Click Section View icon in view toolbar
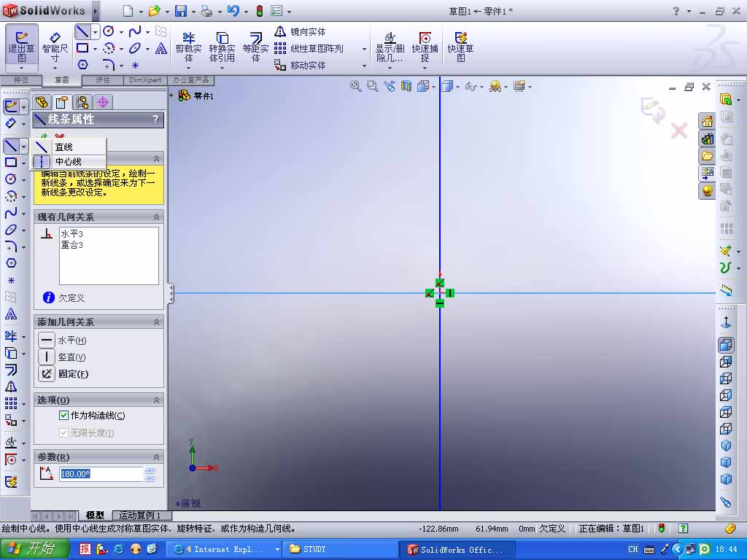Image resolution: width=747 pixels, height=560 pixels. pyautogui.click(x=406, y=86)
